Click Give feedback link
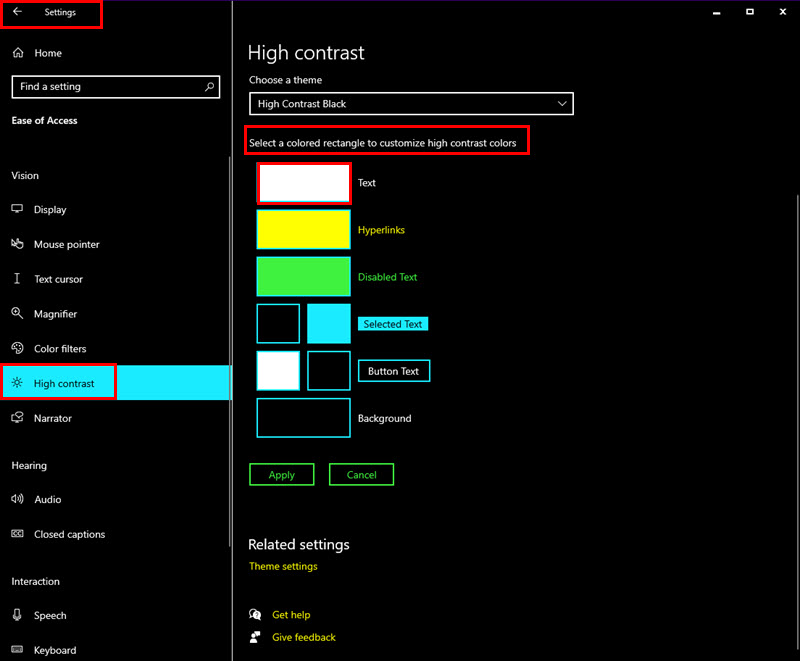The image size is (800, 661). click(304, 637)
